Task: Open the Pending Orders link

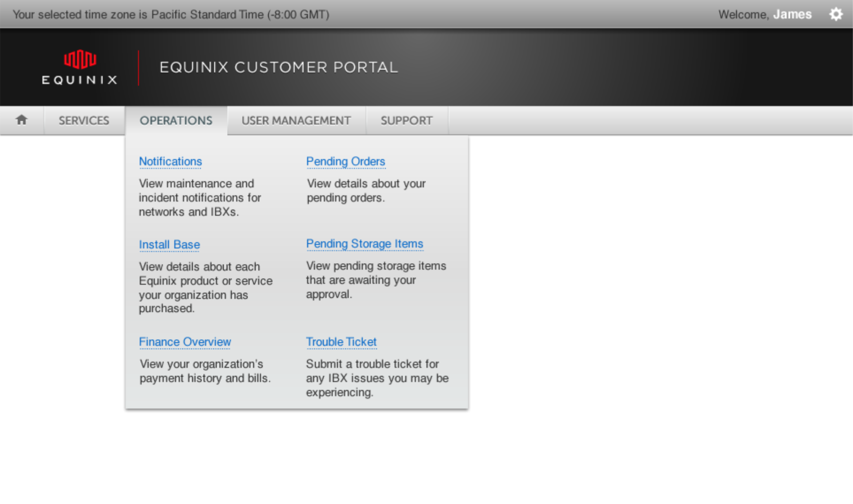Action: pyautogui.click(x=346, y=162)
